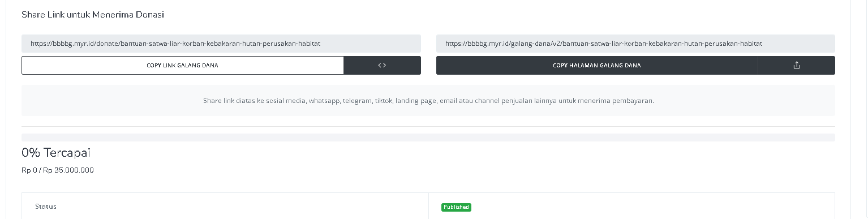Select the galang-dana v2 URL field
Viewport: 868px width, 219px height.
point(635,44)
